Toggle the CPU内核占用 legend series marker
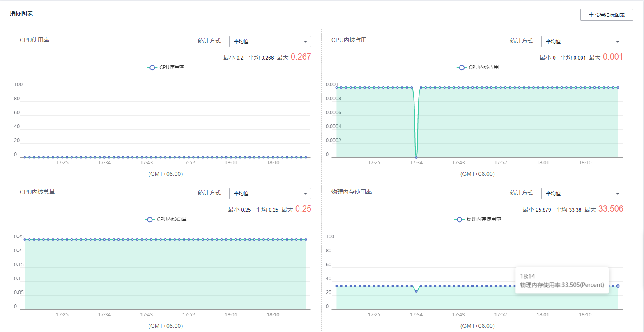644x332 pixels. pos(462,67)
